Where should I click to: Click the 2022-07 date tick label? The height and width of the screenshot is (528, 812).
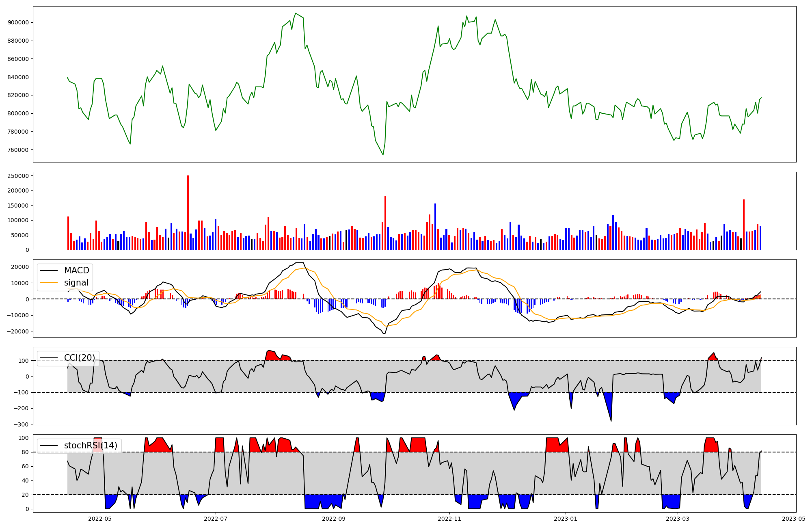(x=216, y=518)
